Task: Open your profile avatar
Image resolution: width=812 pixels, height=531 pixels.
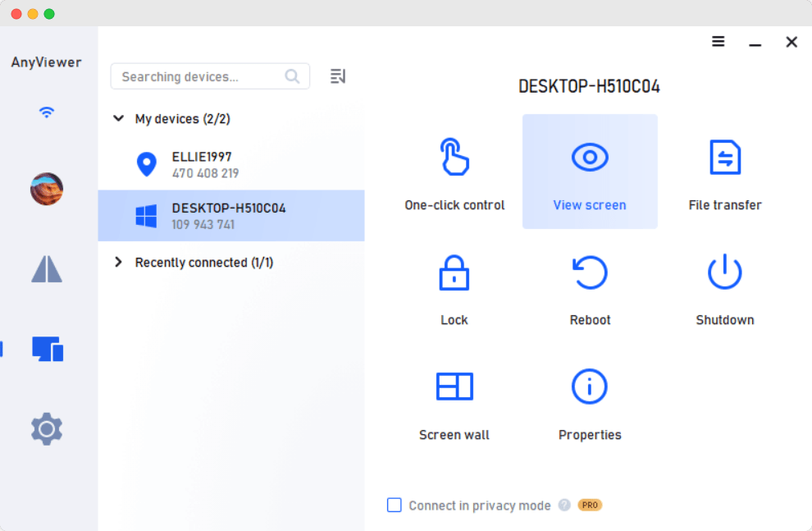Action: click(x=47, y=189)
